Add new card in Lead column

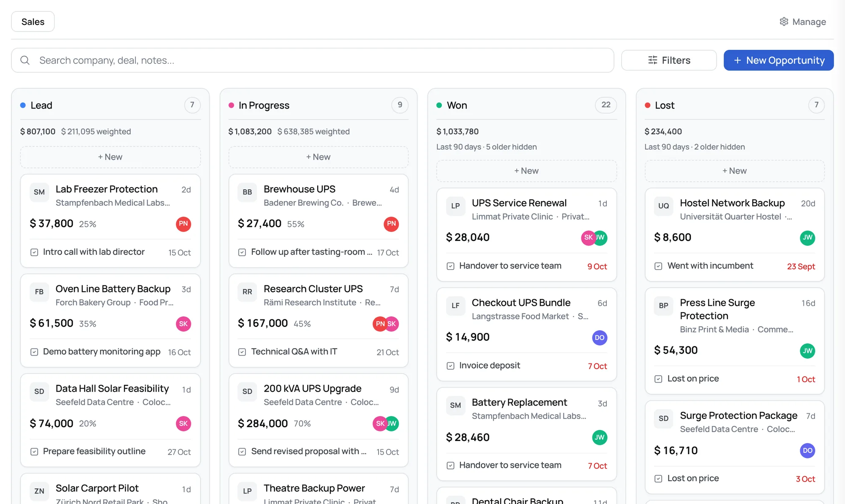pos(110,157)
